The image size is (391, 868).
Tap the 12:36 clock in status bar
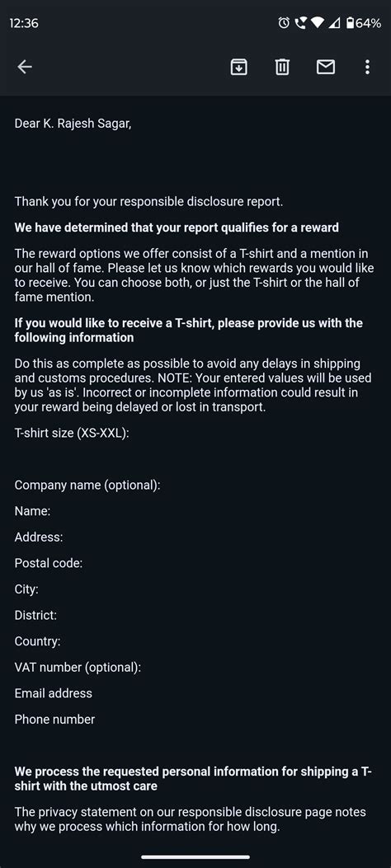click(24, 23)
